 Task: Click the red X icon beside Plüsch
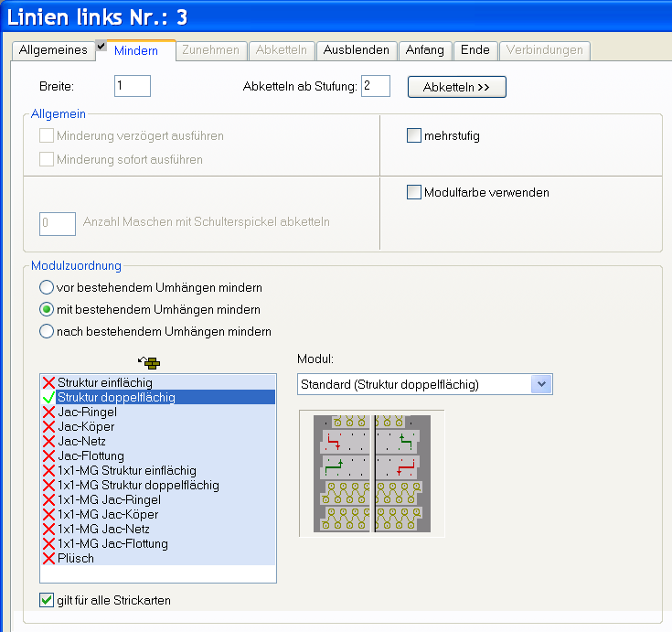pyautogui.click(x=48, y=558)
